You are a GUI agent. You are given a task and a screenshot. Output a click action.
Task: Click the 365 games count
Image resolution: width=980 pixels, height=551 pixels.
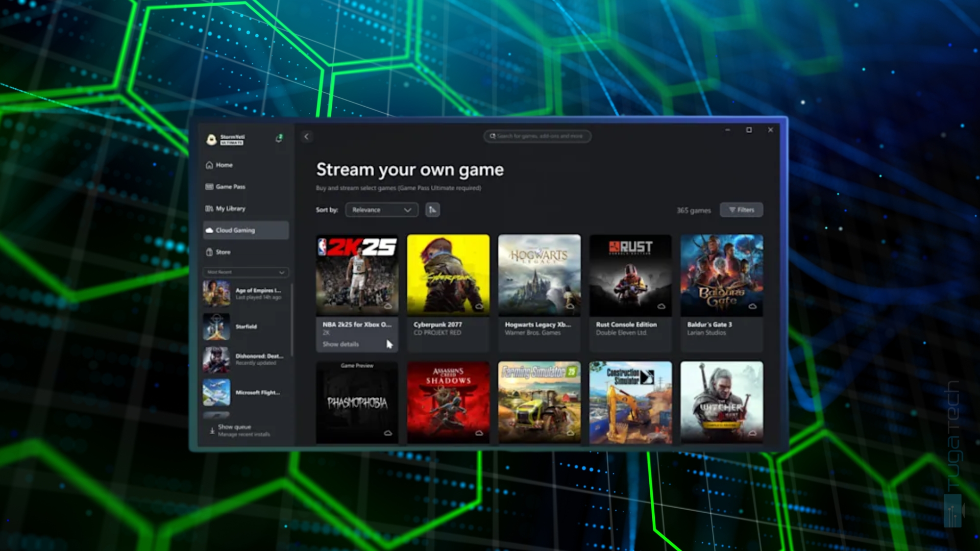tap(694, 210)
